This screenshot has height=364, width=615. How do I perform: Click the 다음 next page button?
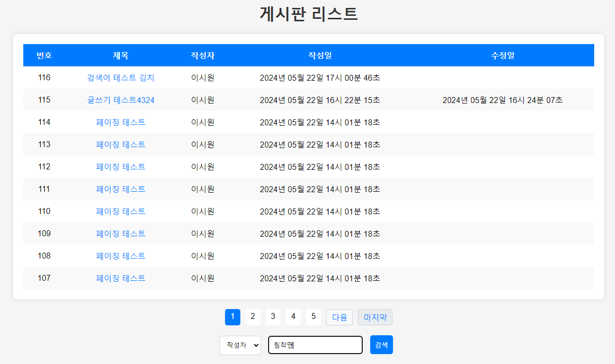tap(339, 317)
